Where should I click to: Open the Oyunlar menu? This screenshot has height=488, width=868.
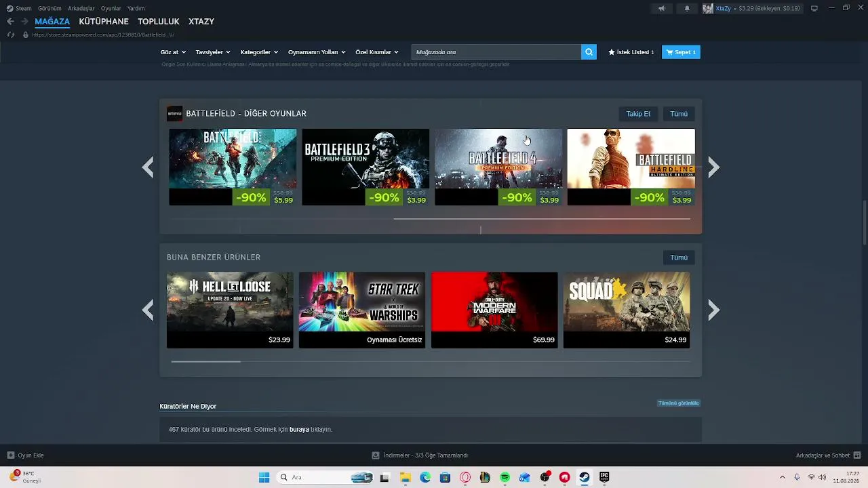click(x=111, y=8)
